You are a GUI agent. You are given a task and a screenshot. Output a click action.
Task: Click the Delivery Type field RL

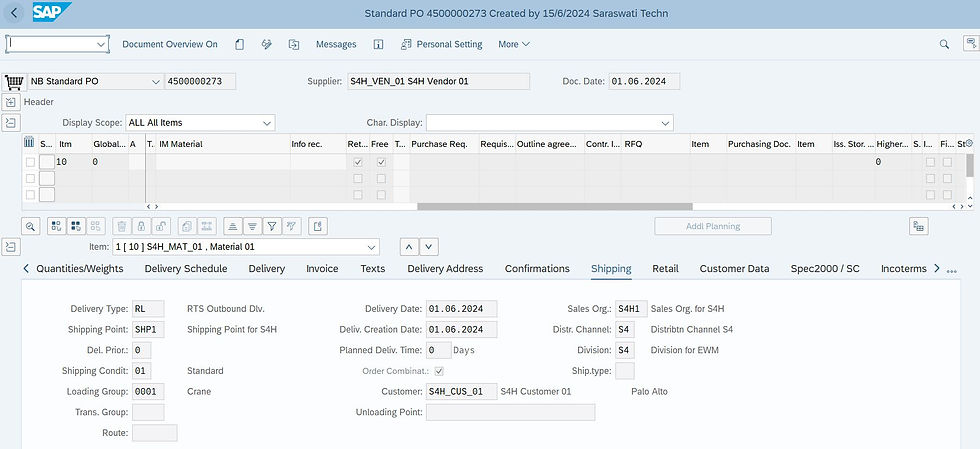pyautogui.click(x=148, y=309)
